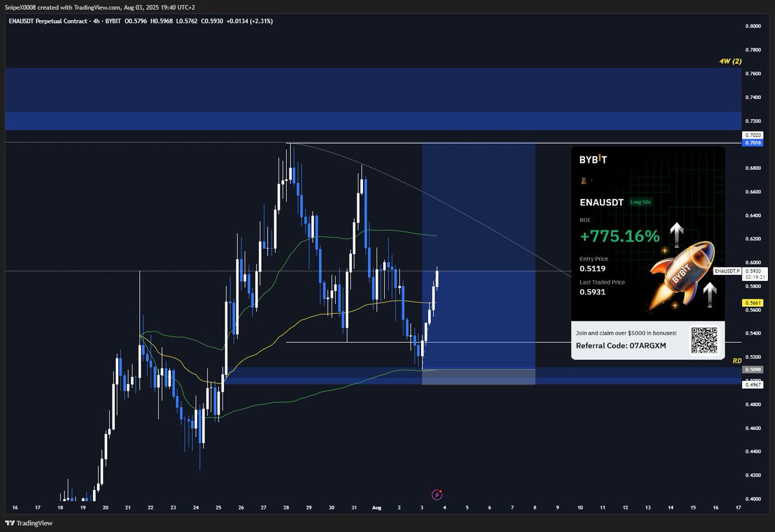Viewport: 775px width, 532px height.
Task: Click the 0.6400 price axis level
Action: [752, 215]
